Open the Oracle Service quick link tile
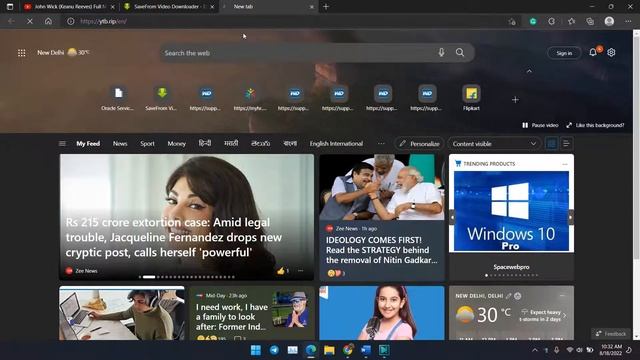The width and height of the screenshot is (640, 360). (x=118, y=98)
